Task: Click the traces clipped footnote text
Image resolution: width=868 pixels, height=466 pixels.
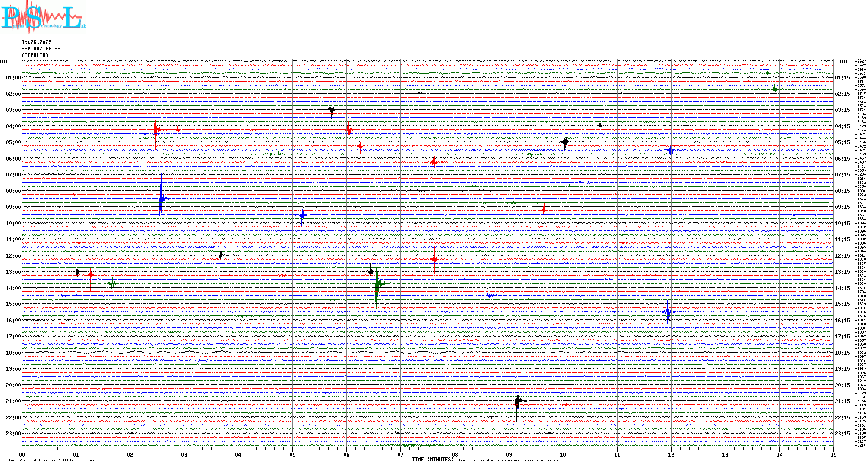Action: tap(512, 460)
